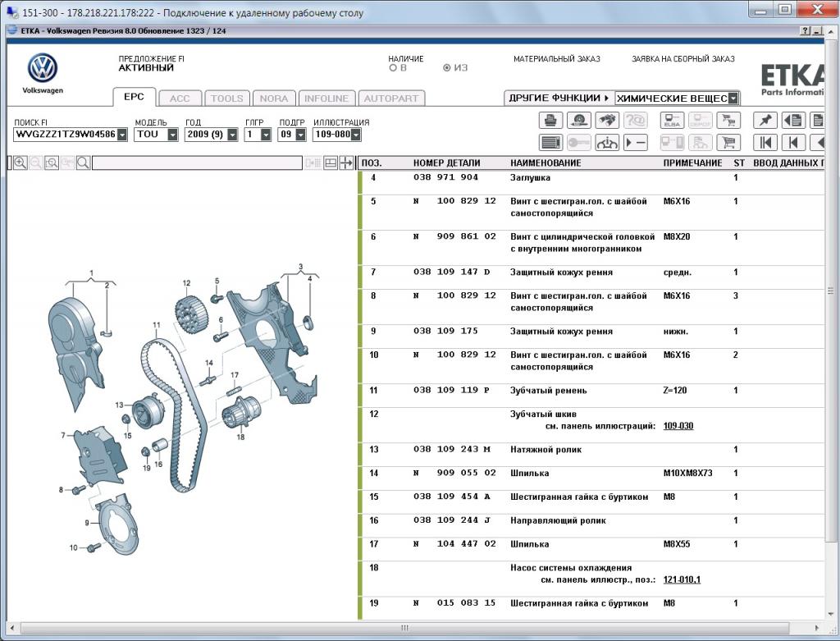Image resolution: width=840 pixels, height=641 pixels.
Task: Click the pushpin icon
Action: (765, 120)
